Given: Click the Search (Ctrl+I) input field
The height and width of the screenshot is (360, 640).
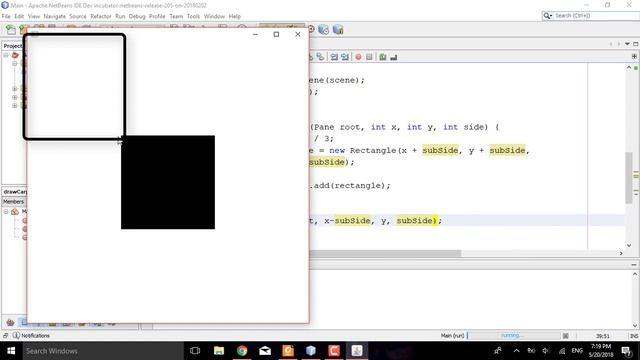Looking at the screenshot, I should tap(595, 16).
